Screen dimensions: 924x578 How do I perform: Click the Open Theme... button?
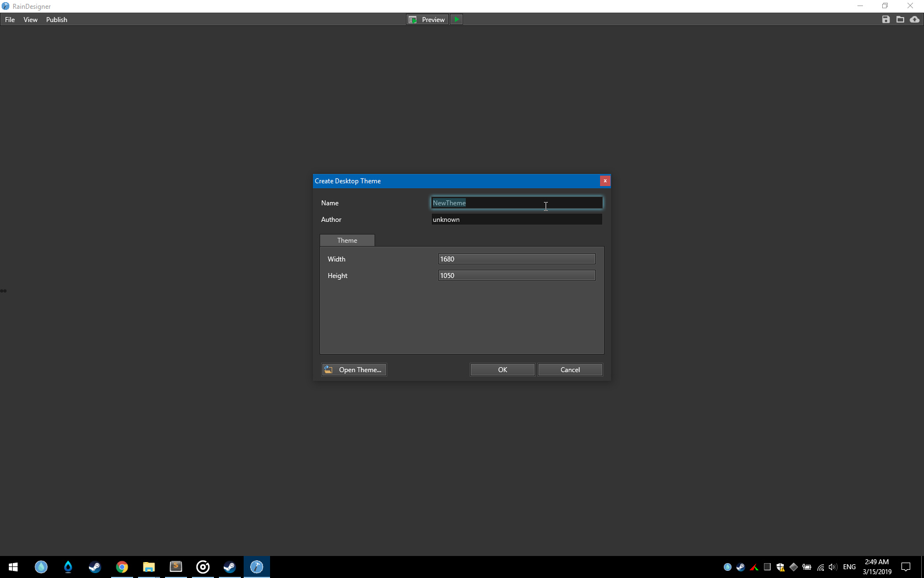pyautogui.click(x=354, y=370)
